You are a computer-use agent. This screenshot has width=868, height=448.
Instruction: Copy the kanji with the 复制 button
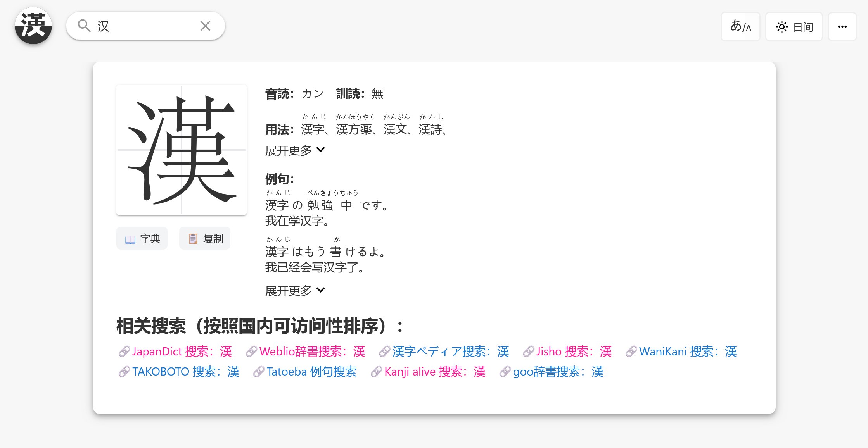(x=205, y=238)
